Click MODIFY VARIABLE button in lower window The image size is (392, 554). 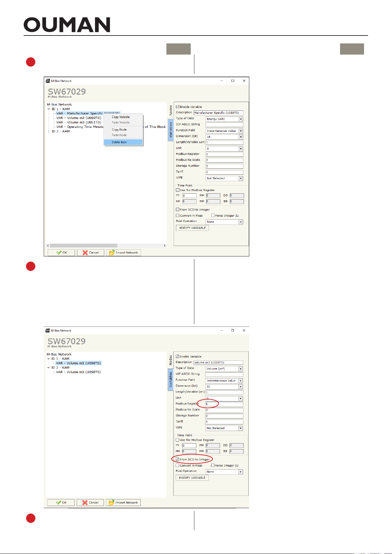pyautogui.click(x=192, y=478)
